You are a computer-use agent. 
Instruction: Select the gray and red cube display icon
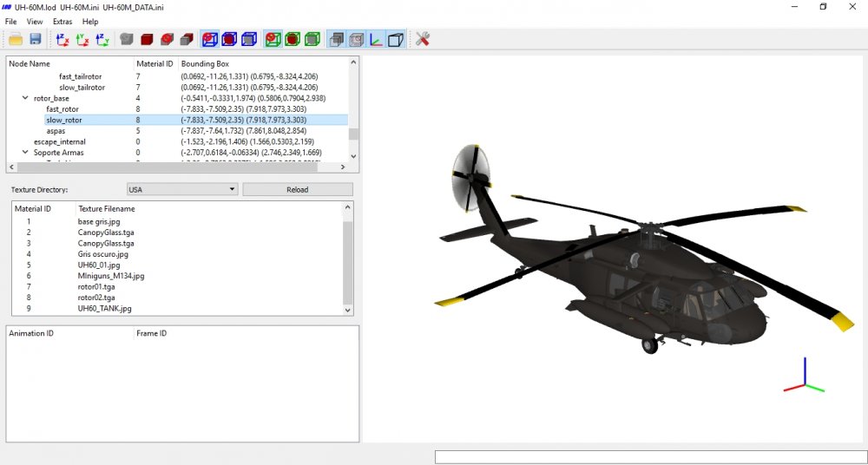(187, 39)
